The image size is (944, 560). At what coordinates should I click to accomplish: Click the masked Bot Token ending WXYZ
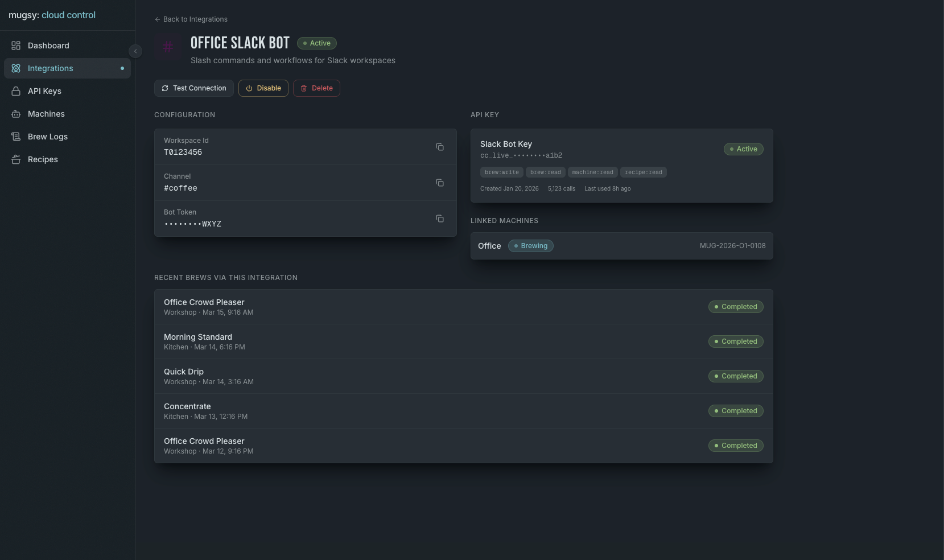click(x=193, y=224)
